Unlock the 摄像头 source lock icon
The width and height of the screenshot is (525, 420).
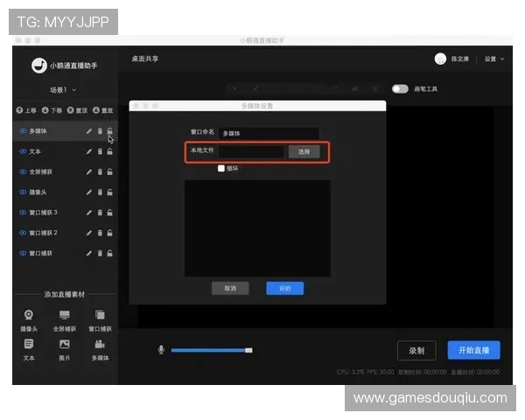coord(109,192)
